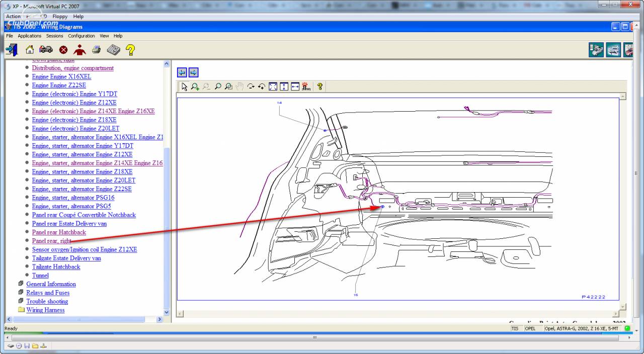Open Engine (electronic) Engine Z18XE link
The height and width of the screenshot is (354, 644).
pyautogui.click(x=74, y=120)
